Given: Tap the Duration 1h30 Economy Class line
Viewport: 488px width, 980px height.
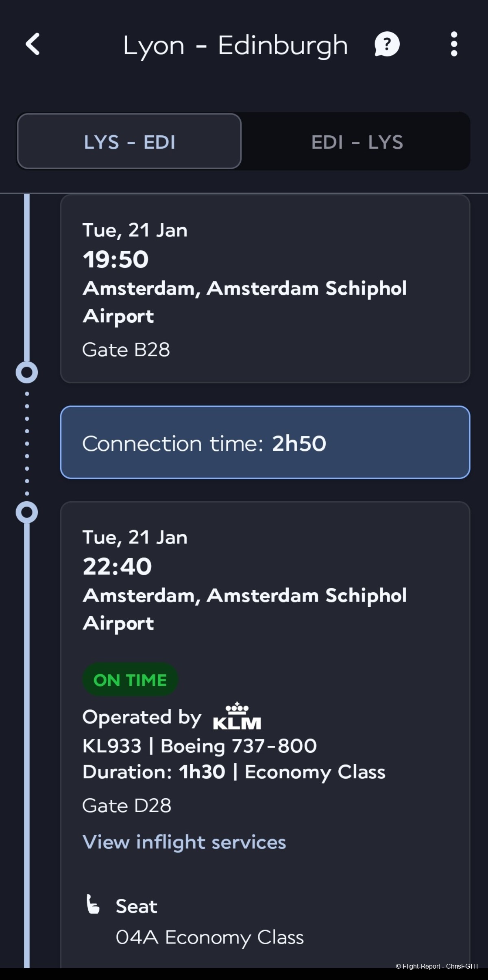Looking at the screenshot, I should 234,772.
